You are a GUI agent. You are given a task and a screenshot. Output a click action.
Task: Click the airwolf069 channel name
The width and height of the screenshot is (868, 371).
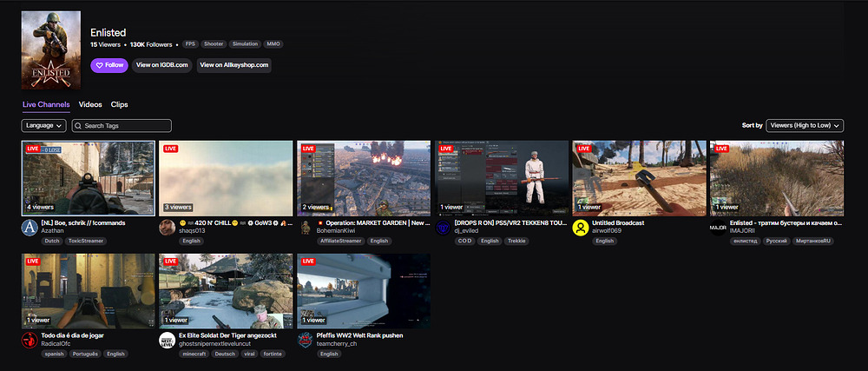click(606, 230)
